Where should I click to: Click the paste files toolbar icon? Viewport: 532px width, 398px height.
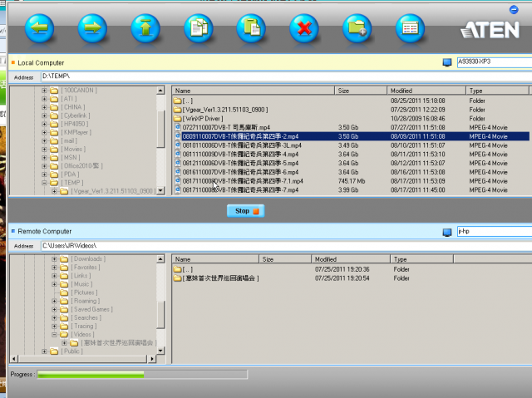pos(251,28)
